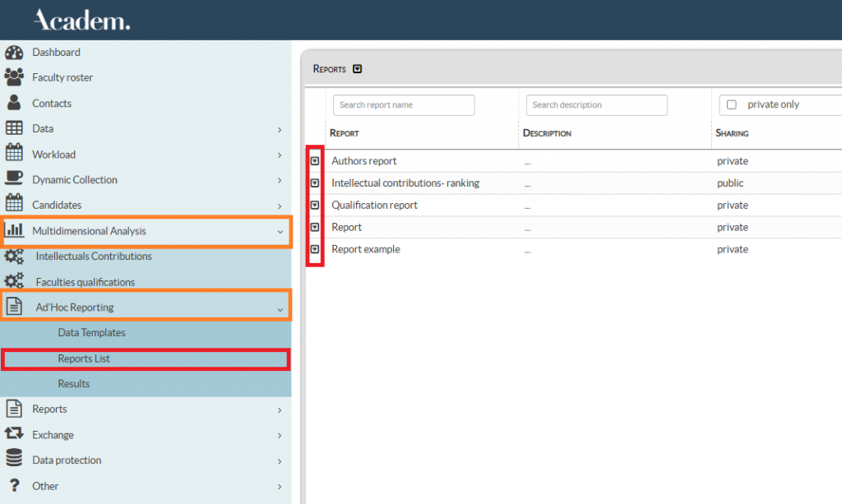
Task: Select Intellectuals Contributions menu entry
Action: click(94, 257)
